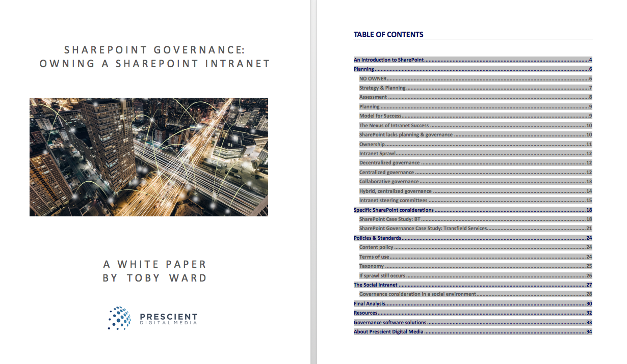Click the Prescient Digital Media globe logo
This screenshot has height=364, width=627.
point(119,318)
